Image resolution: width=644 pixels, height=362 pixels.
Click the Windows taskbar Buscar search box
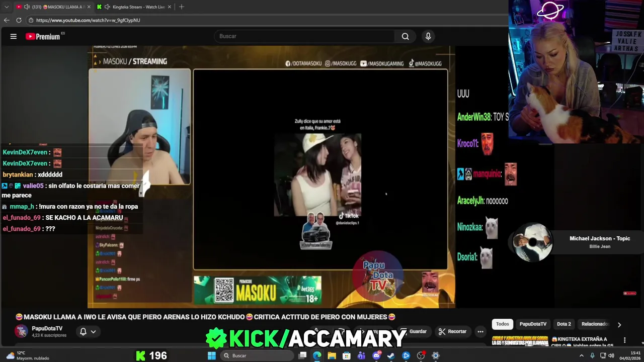pos(256,355)
